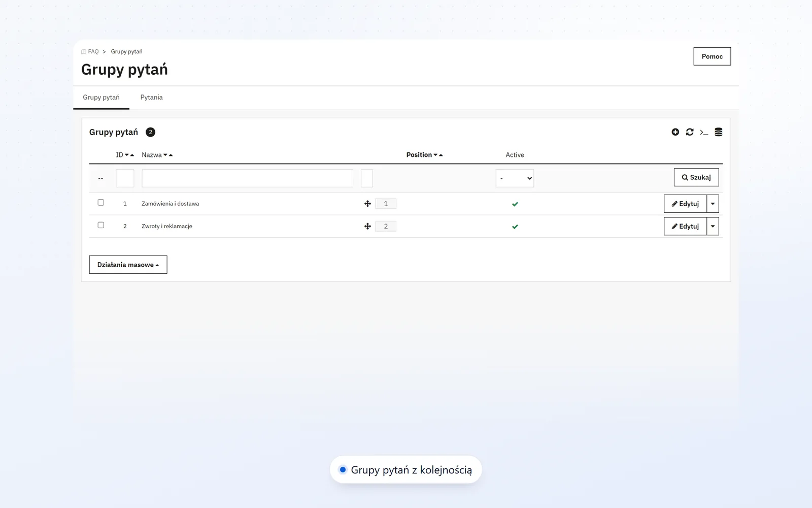Viewport: 812px width, 508px height.
Task: Open the Active filter dropdown
Action: 515,178
